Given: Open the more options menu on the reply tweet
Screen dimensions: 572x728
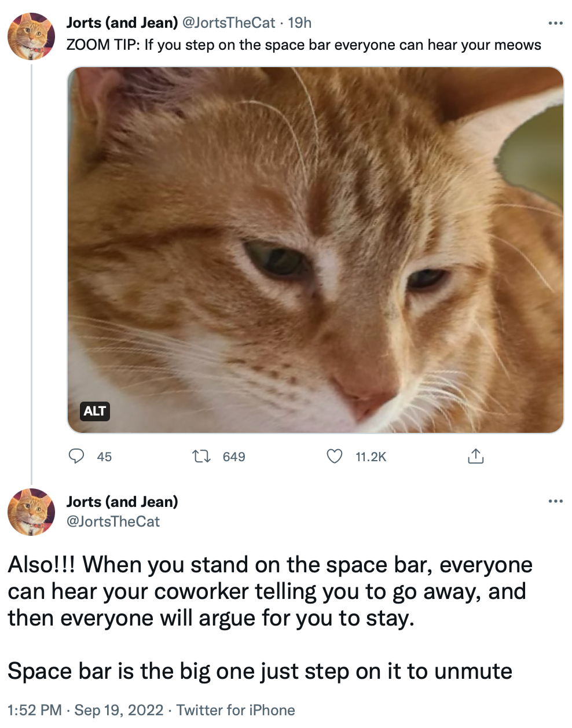Looking at the screenshot, I should [555, 501].
